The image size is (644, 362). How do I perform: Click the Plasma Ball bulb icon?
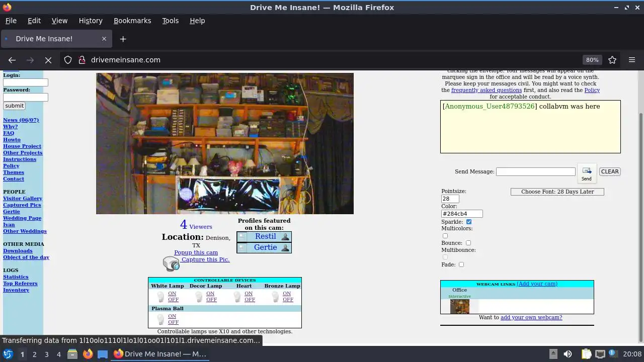point(160,319)
